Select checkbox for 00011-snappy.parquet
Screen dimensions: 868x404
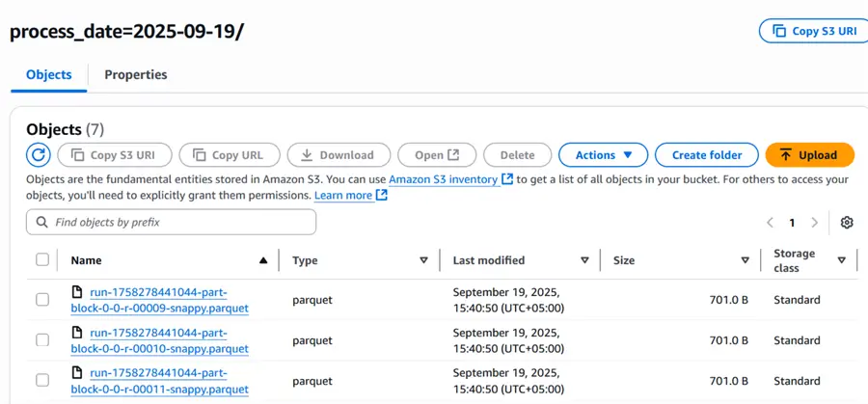[x=42, y=381]
